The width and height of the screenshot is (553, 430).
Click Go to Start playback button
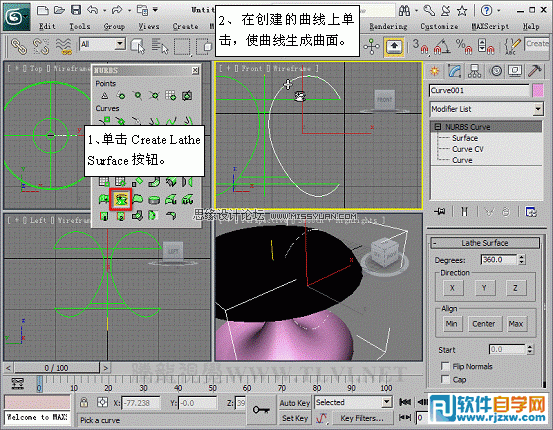click(405, 402)
